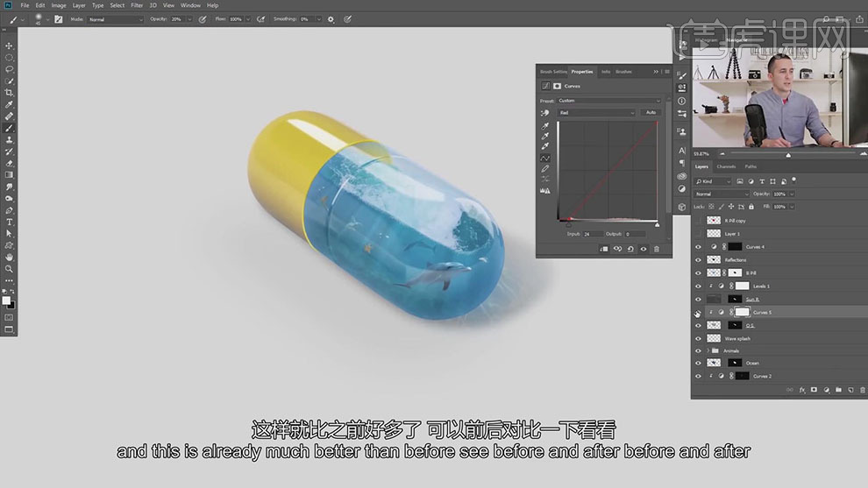The image size is (868, 488).
Task: Select the Crop tool
Action: [9, 93]
